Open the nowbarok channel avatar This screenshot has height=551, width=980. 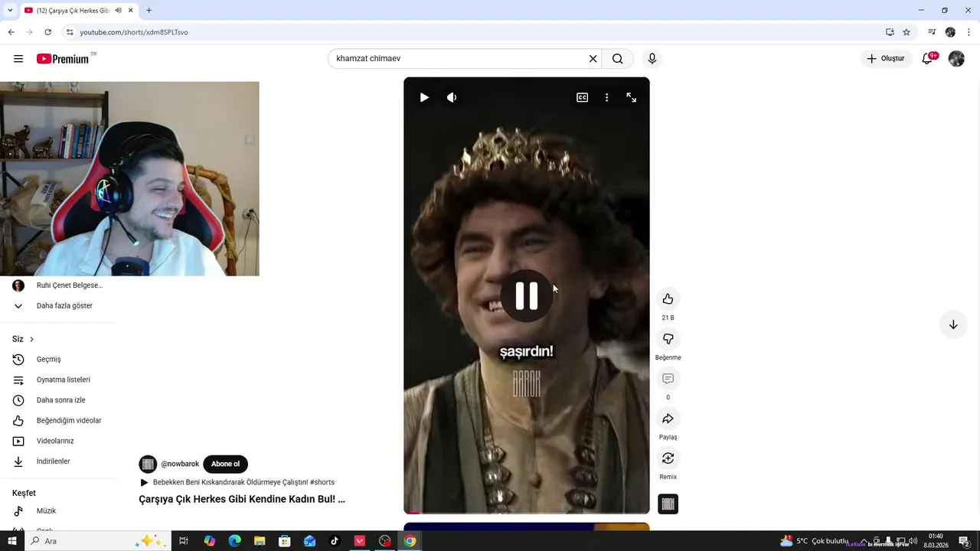[x=148, y=464]
